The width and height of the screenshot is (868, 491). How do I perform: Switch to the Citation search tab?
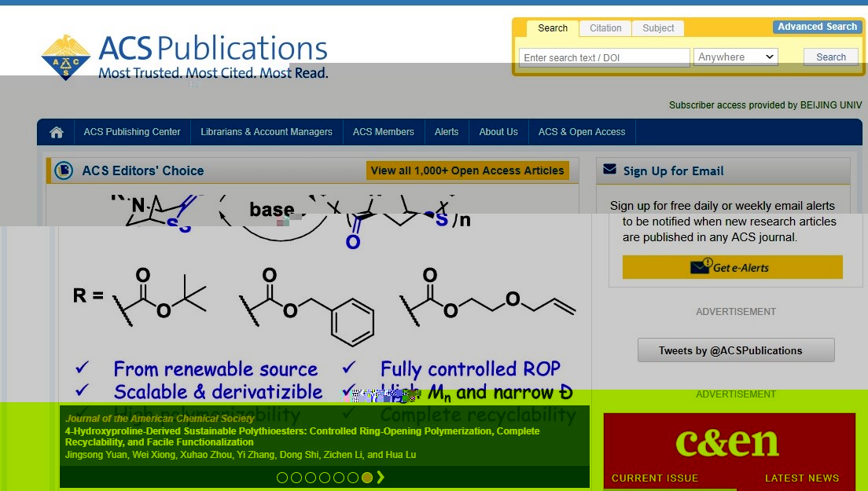point(605,28)
